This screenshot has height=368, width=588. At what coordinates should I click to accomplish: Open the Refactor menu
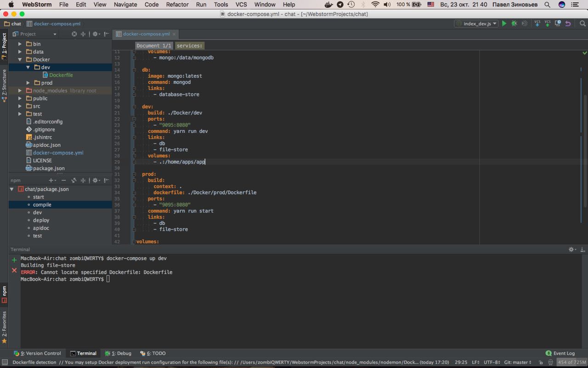tap(177, 5)
